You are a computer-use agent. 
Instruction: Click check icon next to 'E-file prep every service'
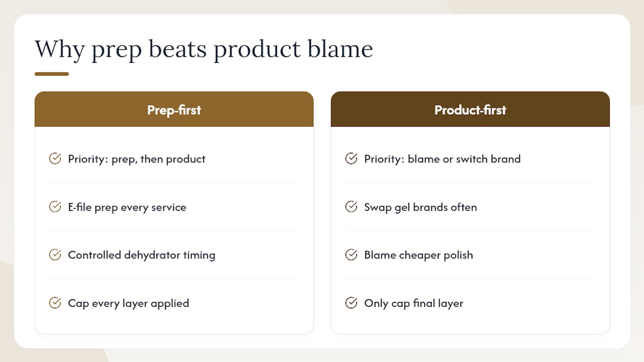pyautogui.click(x=55, y=207)
